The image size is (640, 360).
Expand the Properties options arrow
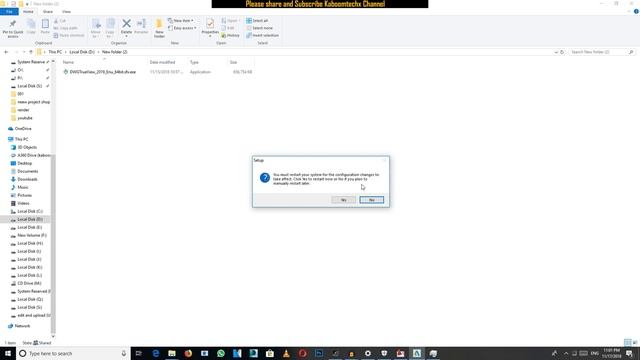(x=210, y=37)
